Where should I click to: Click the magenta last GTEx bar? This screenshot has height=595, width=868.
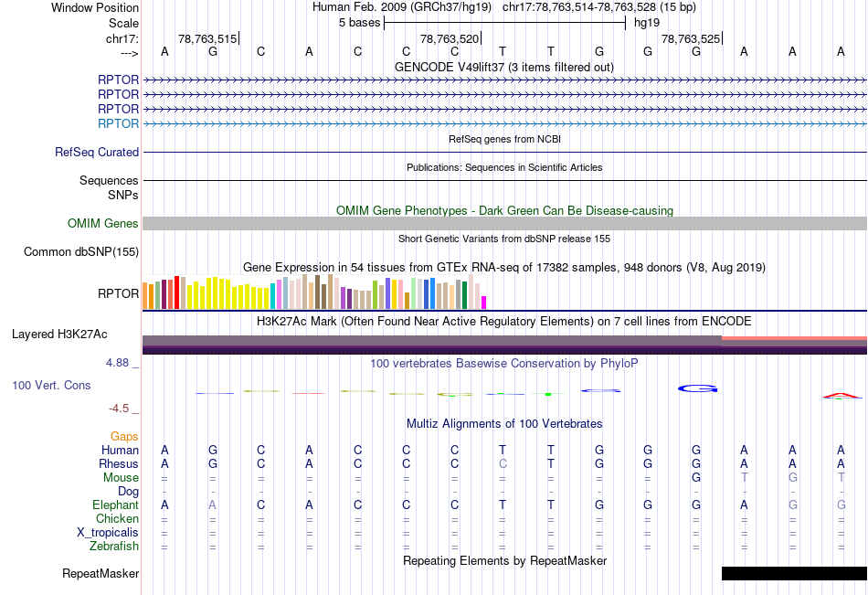tap(484, 303)
